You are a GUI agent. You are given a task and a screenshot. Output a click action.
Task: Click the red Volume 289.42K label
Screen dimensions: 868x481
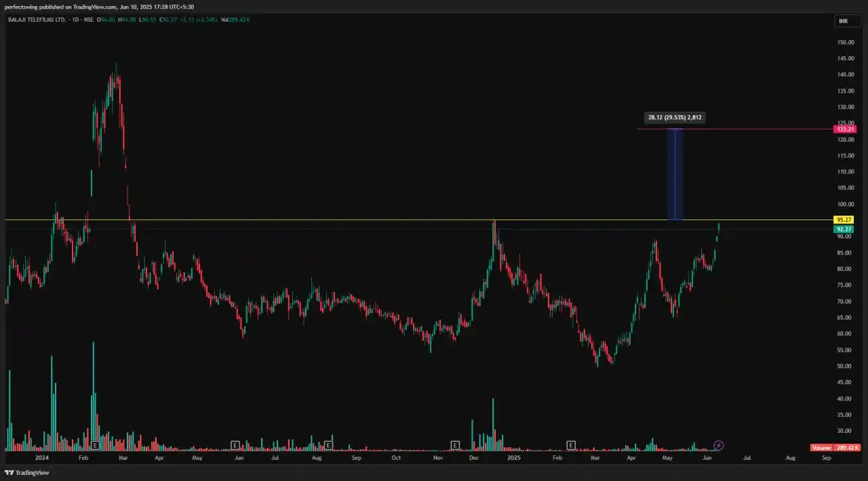835,448
